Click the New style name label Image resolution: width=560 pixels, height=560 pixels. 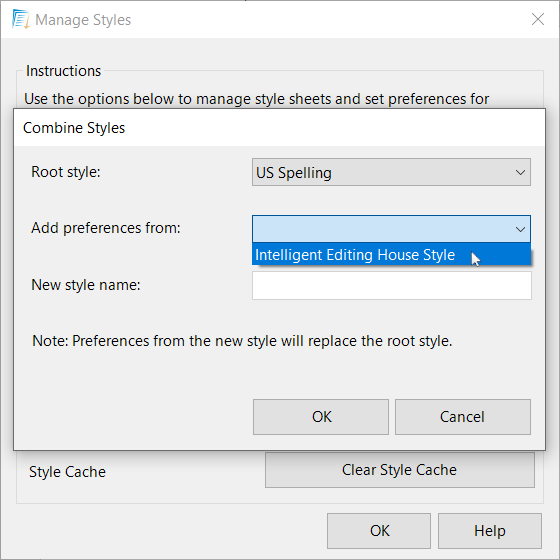point(86,285)
